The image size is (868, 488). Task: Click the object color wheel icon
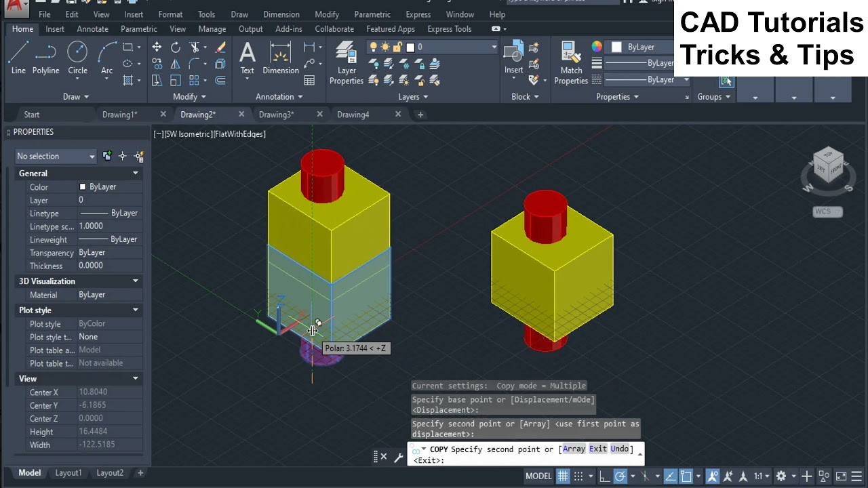[x=597, y=47]
